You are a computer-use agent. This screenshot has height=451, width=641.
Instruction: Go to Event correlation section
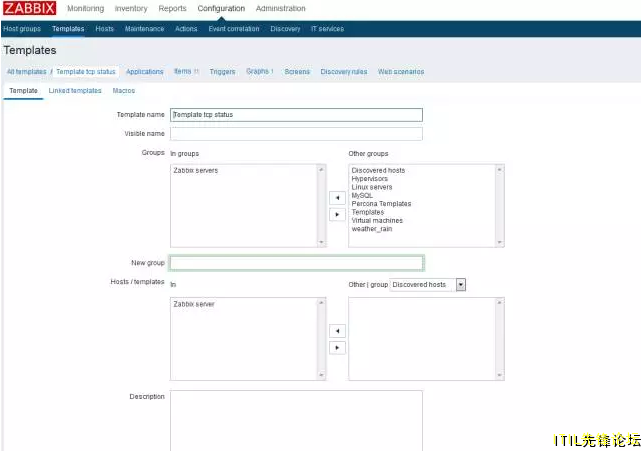234,29
